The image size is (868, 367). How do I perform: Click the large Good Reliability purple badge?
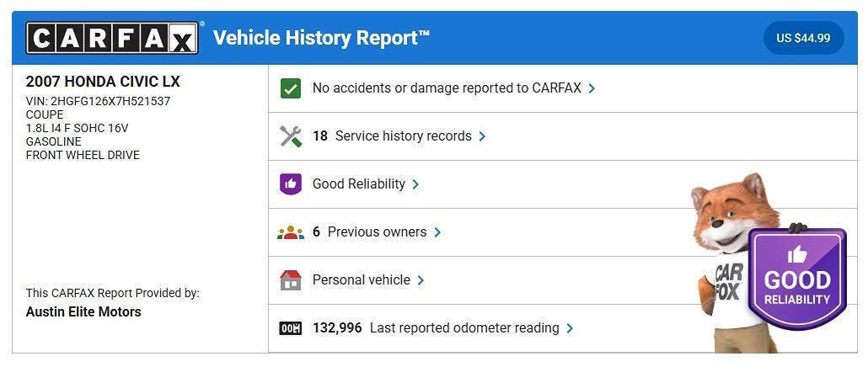[796, 278]
